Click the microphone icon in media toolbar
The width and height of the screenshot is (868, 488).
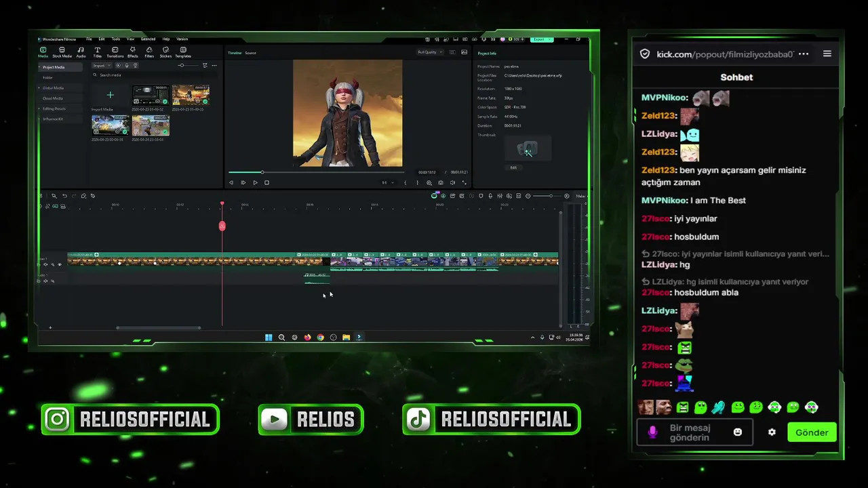click(127, 65)
